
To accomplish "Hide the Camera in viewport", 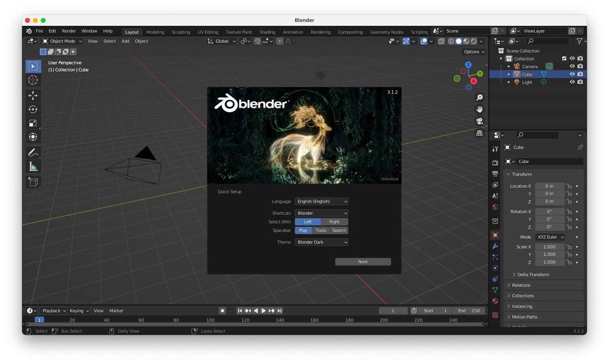I will click(x=572, y=66).
